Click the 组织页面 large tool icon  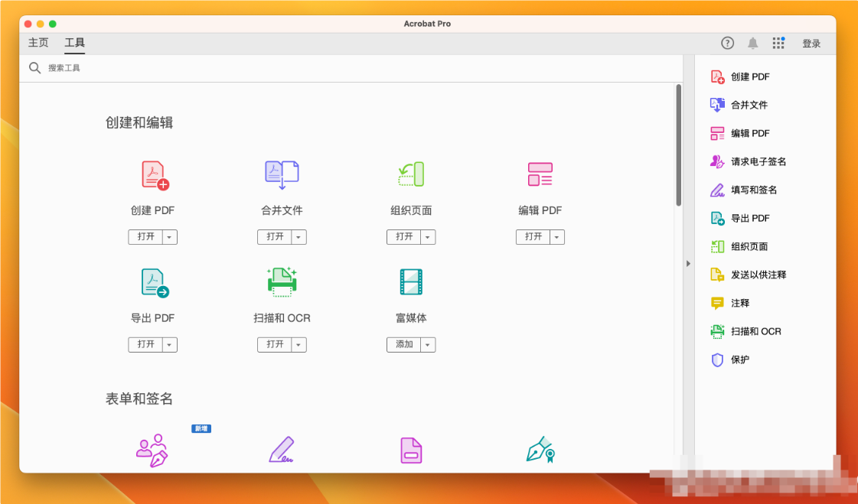click(411, 174)
